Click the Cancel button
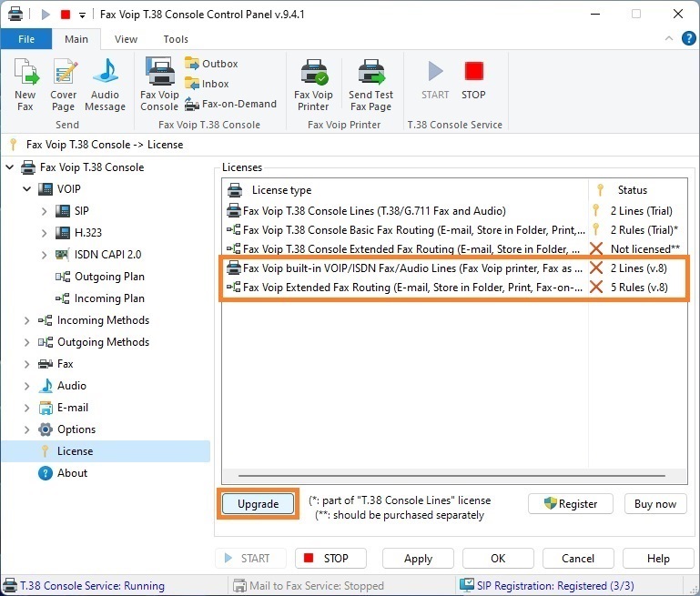Viewport: 700px width, 596px height. coord(578,558)
